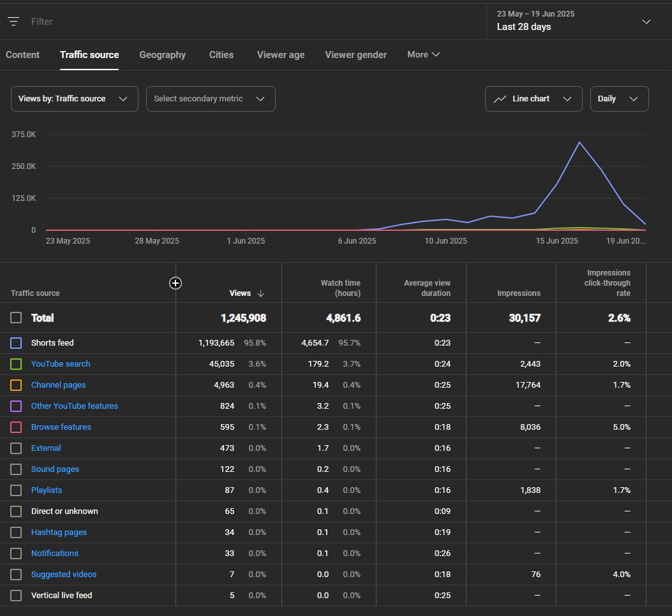Viewport: 672px width, 616px height.
Task: Click the Total watch time value 4,861.6
Action: tap(343, 318)
